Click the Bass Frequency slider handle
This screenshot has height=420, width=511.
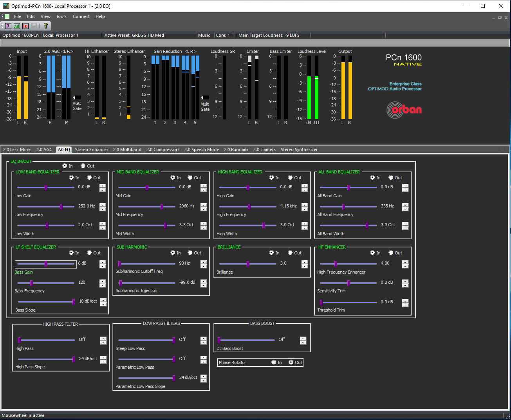coord(31,283)
